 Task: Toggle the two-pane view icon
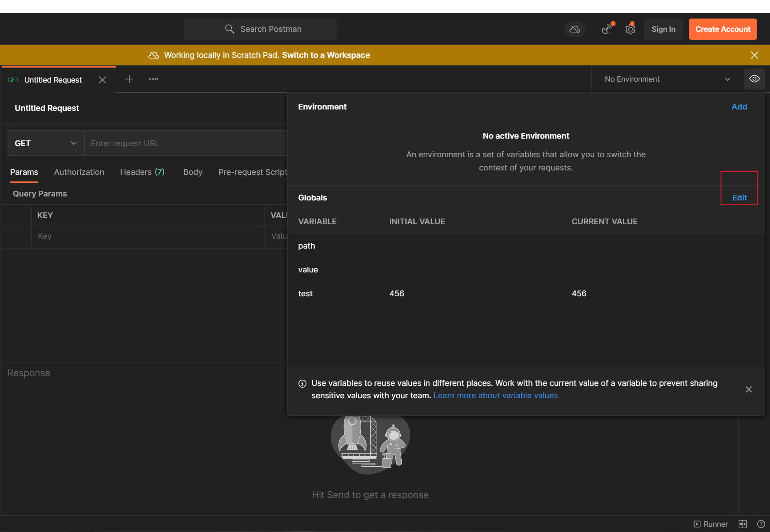(x=743, y=524)
